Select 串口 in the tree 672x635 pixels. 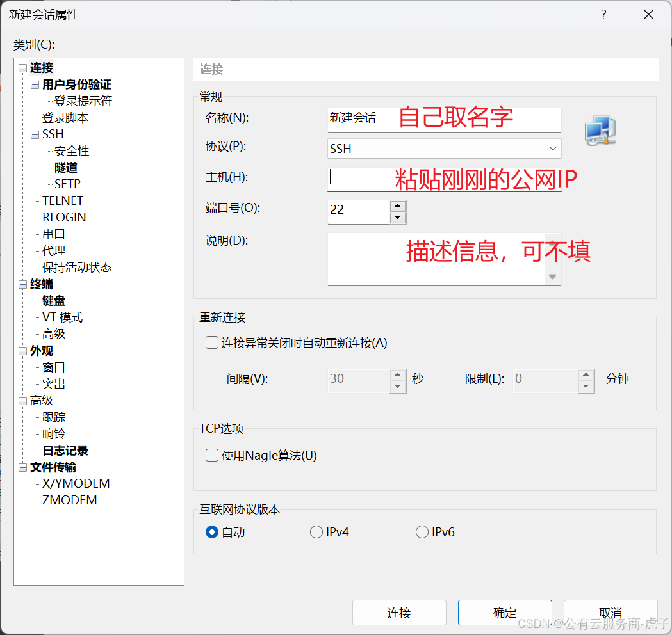(54, 234)
